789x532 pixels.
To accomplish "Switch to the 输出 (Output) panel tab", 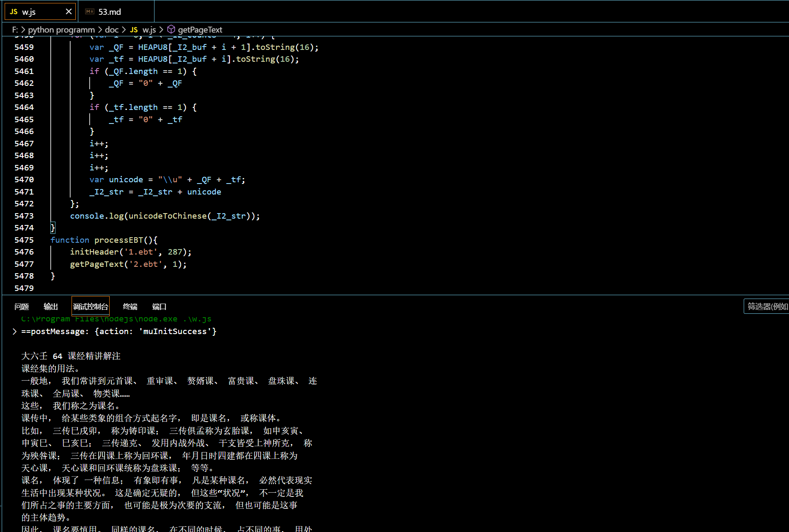I will coord(51,307).
